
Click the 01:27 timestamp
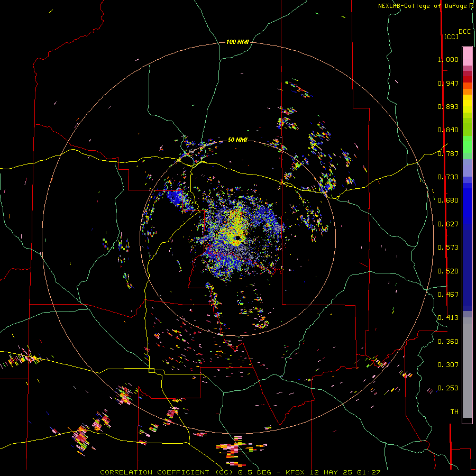coord(369,472)
